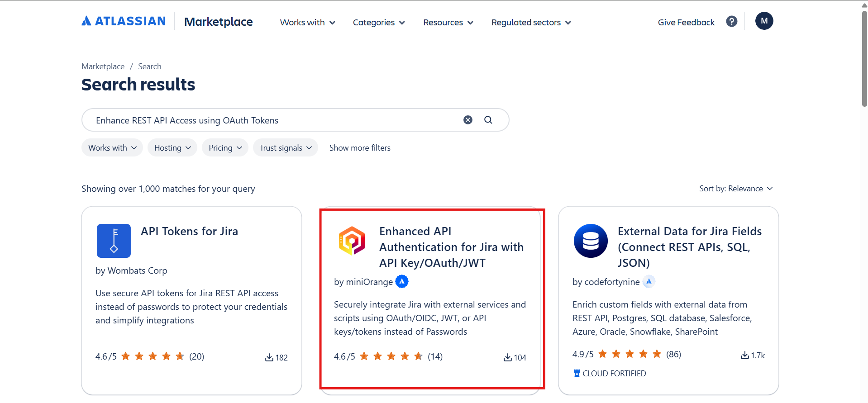Screen dimensions: 868x403
Task: Click the 'Enrich custom fields' description
Action: tap(662, 318)
